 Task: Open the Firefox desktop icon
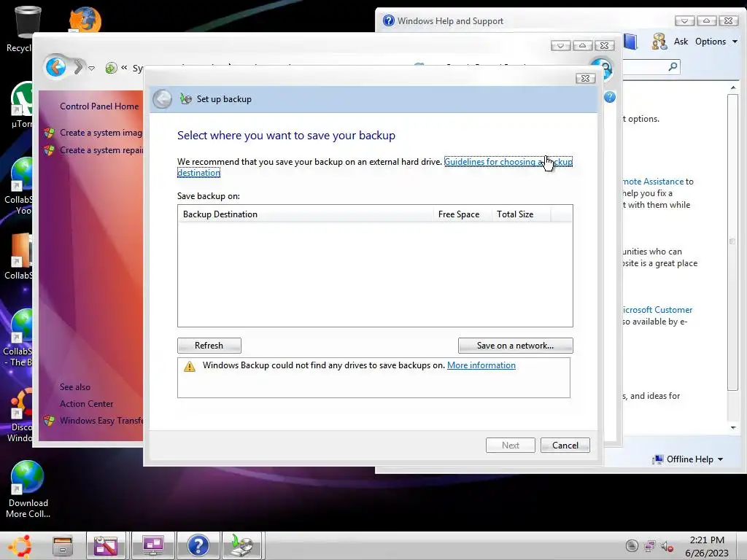pos(85,20)
